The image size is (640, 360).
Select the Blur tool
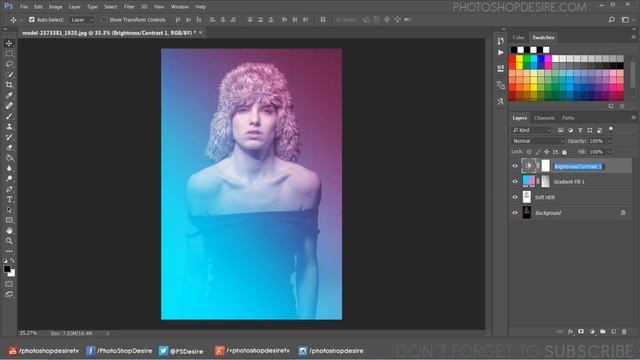coord(9,168)
